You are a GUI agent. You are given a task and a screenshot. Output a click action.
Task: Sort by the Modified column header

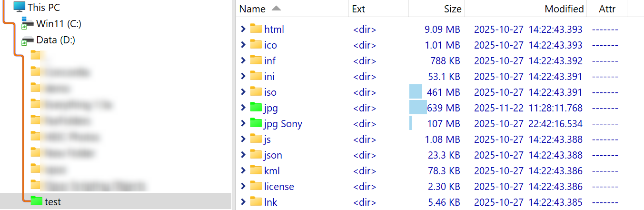point(564,9)
